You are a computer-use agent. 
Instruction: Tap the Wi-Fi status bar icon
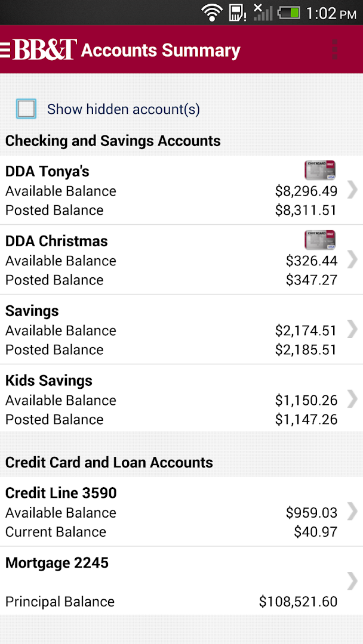(211, 12)
